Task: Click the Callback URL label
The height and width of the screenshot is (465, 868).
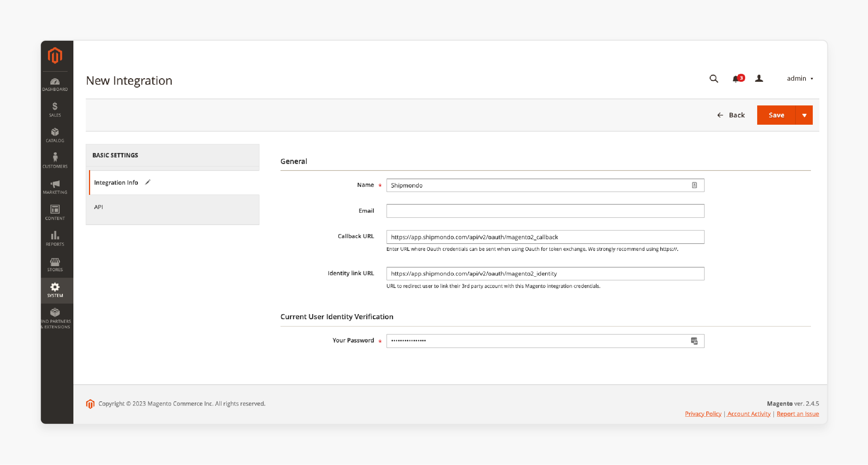Action: (x=356, y=236)
